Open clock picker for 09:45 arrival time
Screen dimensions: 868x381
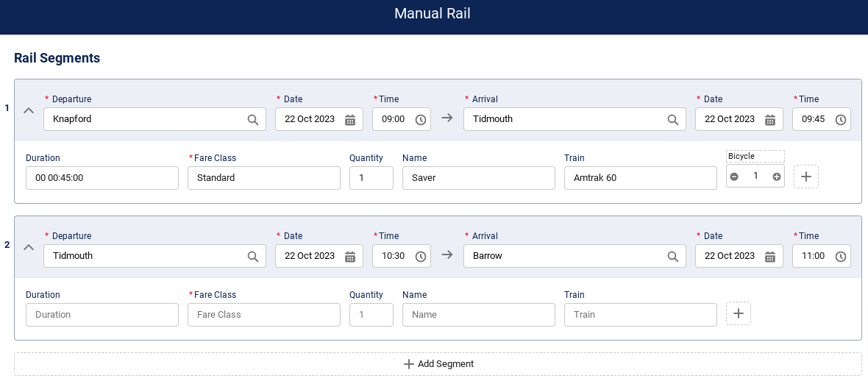(841, 119)
